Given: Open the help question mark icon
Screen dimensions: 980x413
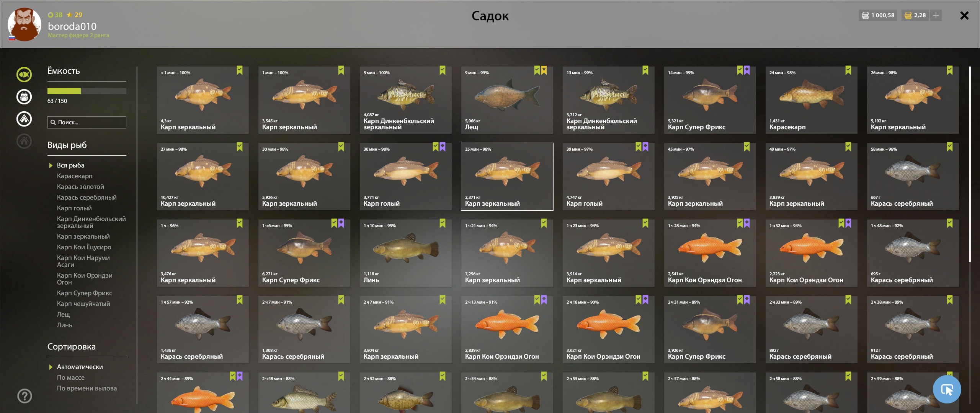Looking at the screenshot, I should (x=24, y=396).
